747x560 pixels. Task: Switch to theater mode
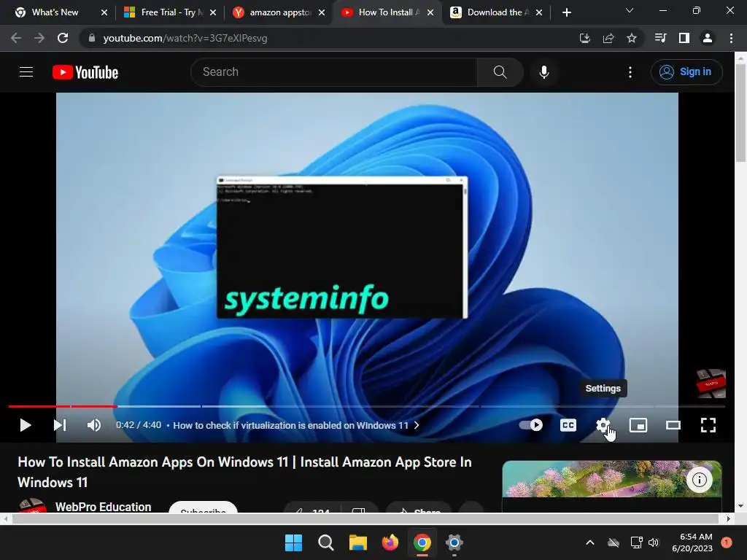673,425
